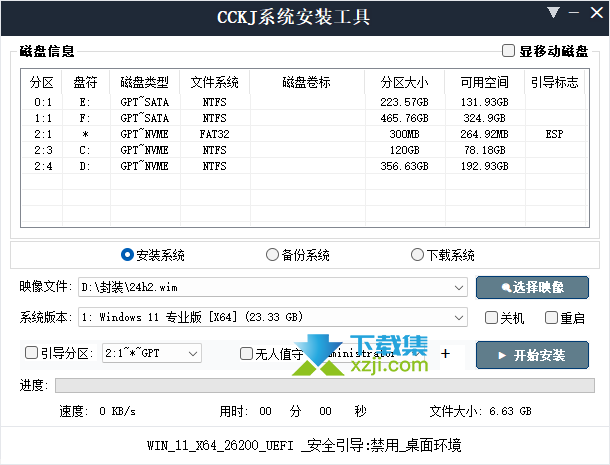610x465 pixels.
Task: Click the plus icon beside administrator field
Action: [x=445, y=353]
